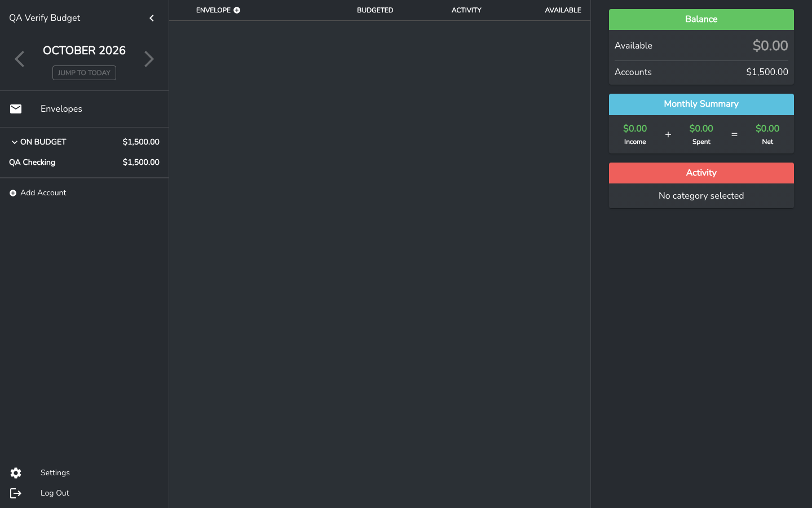This screenshot has height=508, width=812.
Task: Click the BUDGETED column header
Action: click(x=375, y=10)
